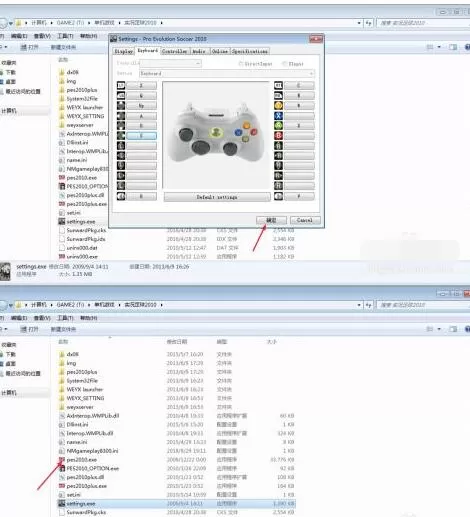Click the preview pane icon in lower Explorer toolbar
This screenshot has width=470, height=517.
[453, 329]
